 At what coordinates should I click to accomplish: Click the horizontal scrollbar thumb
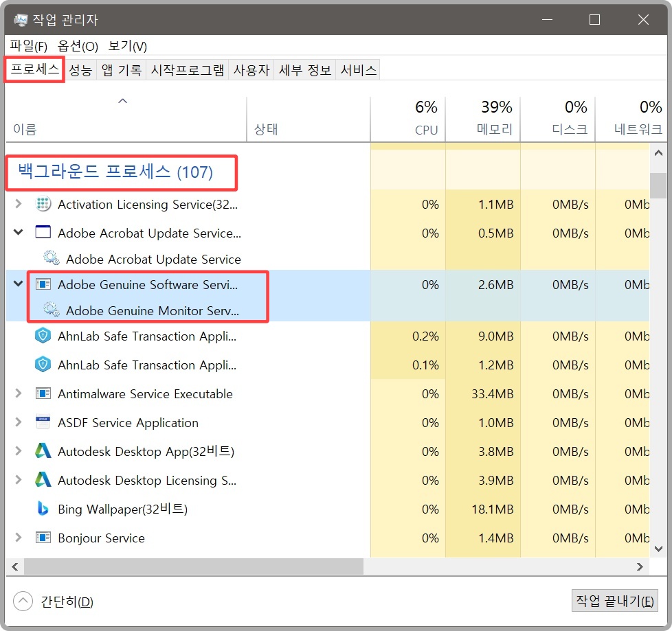coord(194,566)
